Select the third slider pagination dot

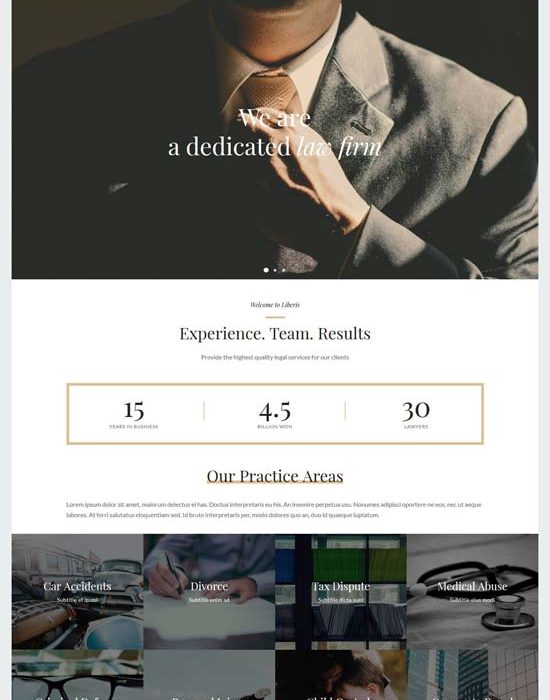(283, 270)
